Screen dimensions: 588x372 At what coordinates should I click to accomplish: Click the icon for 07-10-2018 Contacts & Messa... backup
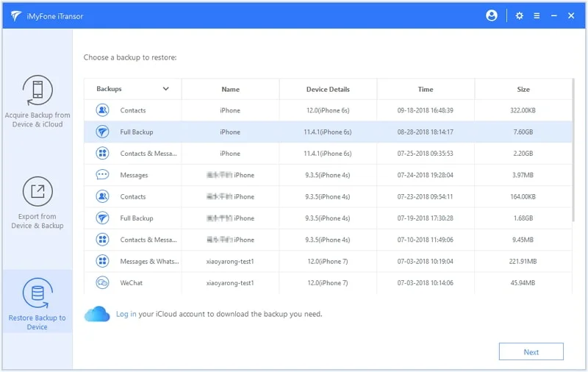102,239
